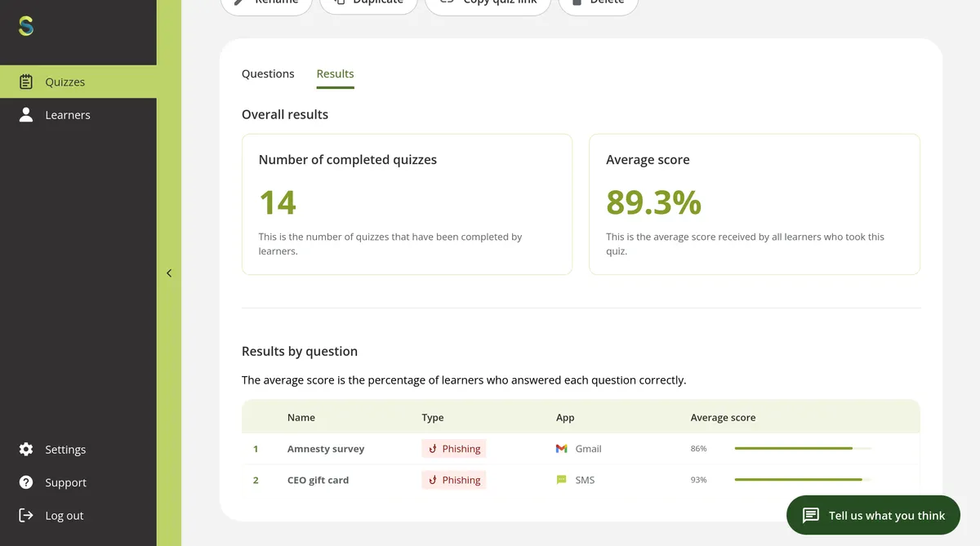The image size is (980, 546).
Task: Click the Phishing tag for Amnesty survey
Action: pyautogui.click(x=454, y=449)
